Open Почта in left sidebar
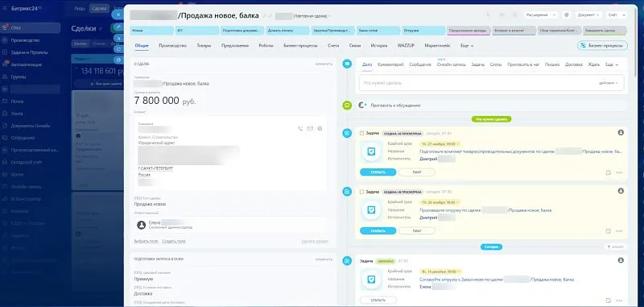The image size is (644, 307). (17, 101)
